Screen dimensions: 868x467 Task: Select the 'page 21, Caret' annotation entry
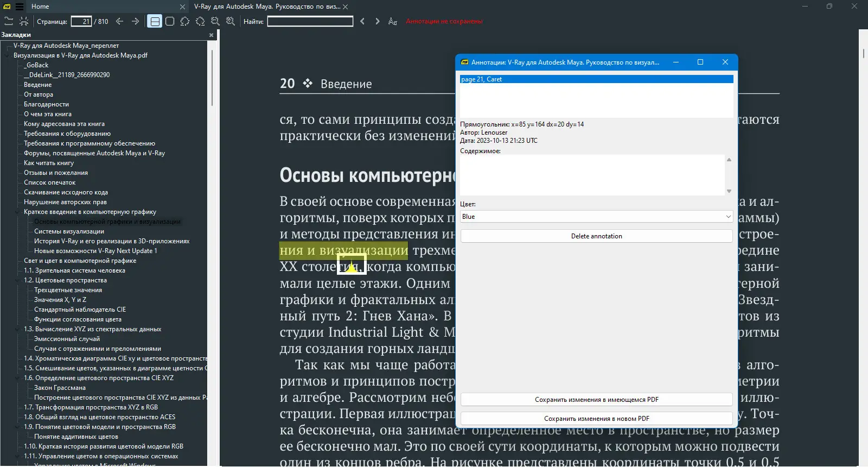[596, 79]
